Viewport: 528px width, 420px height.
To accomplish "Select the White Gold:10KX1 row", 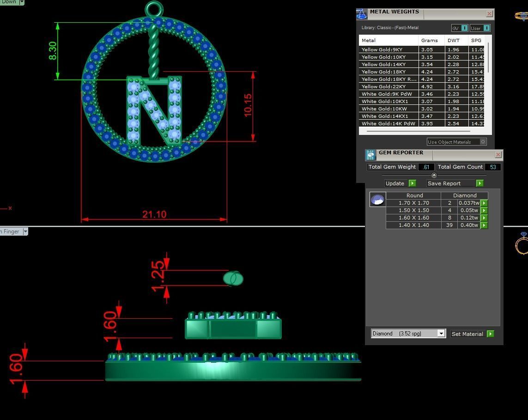I will pyautogui.click(x=422, y=101).
